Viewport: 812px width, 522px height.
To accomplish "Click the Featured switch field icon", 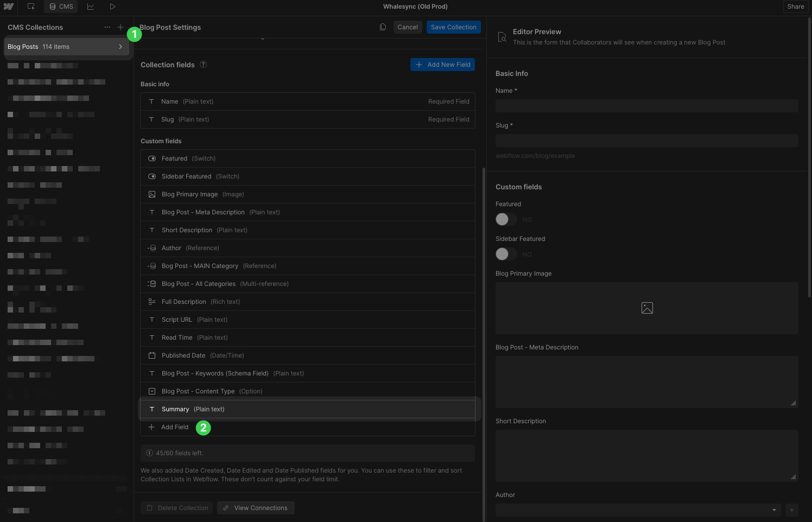I will 152,158.
